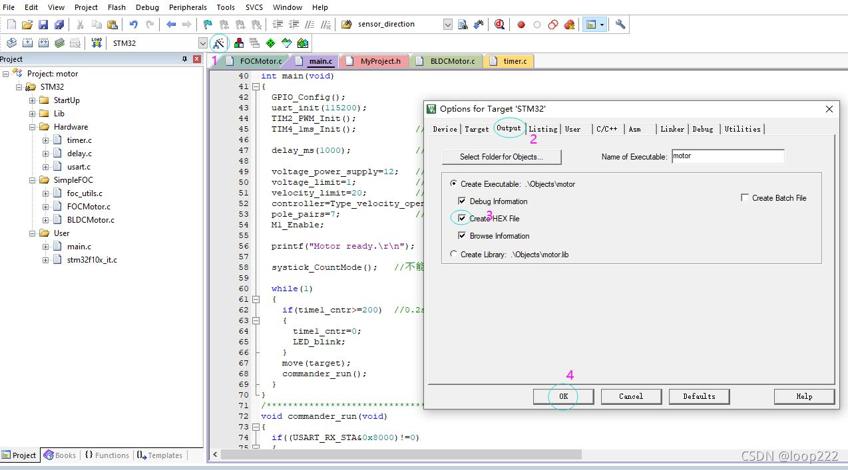The width and height of the screenshot is (848, 470).
Task: Open the Pack Installer icon
Action: [302, 43]
